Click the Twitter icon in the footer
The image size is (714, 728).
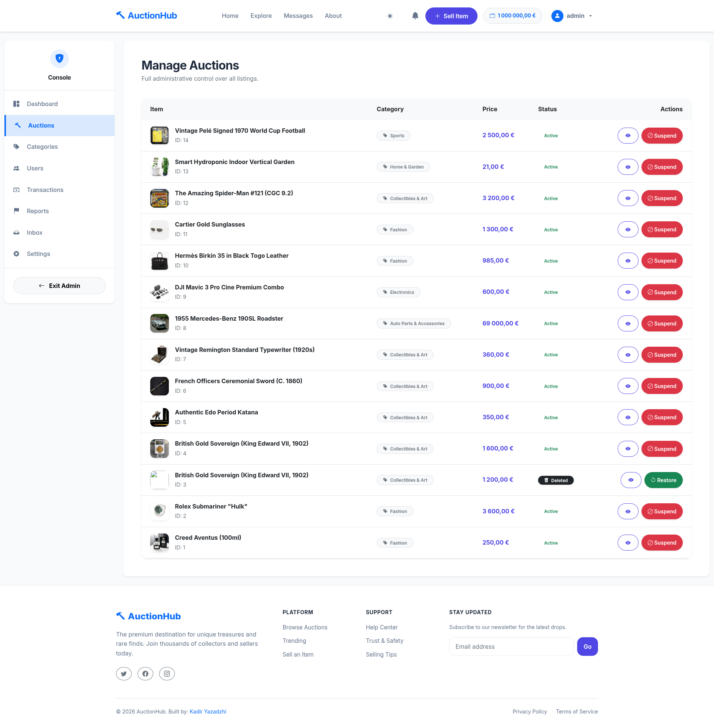(124, 674)
